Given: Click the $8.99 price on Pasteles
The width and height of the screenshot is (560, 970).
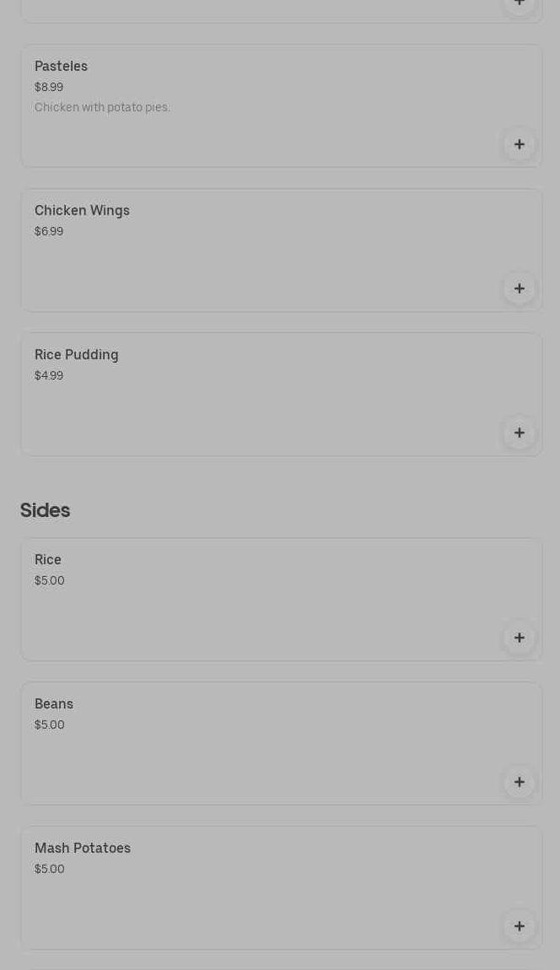Looking at the screenshot, I should (49, 87).
